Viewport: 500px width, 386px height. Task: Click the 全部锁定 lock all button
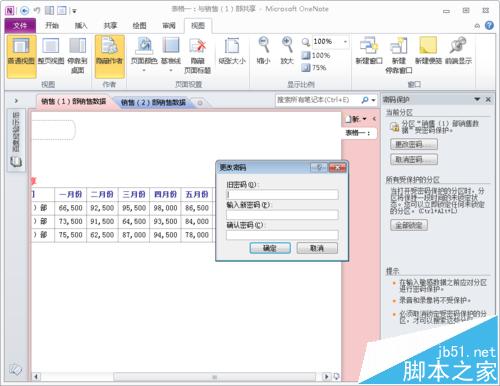pyautogui.click(x=409, y=225)
